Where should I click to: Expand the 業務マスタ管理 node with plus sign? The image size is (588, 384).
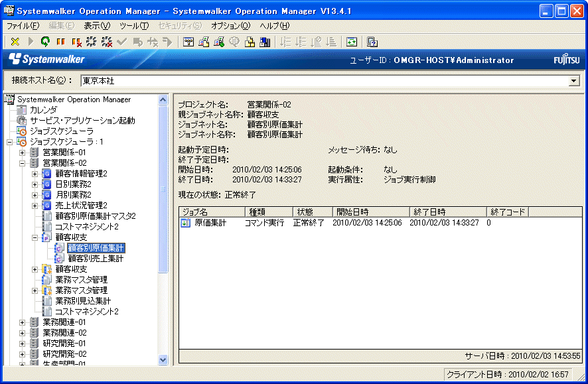coord(35,290)
